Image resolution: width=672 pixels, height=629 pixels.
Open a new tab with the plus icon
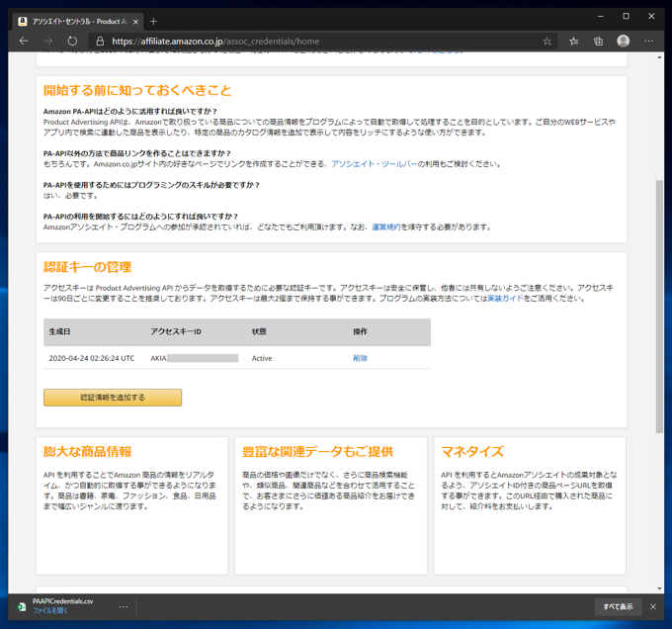(153, 21)
